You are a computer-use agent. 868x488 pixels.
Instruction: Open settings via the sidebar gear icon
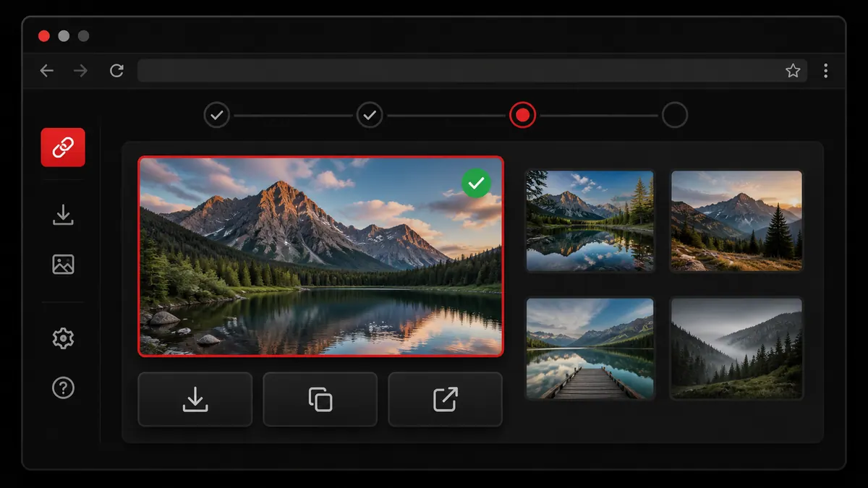coord(63,338)
